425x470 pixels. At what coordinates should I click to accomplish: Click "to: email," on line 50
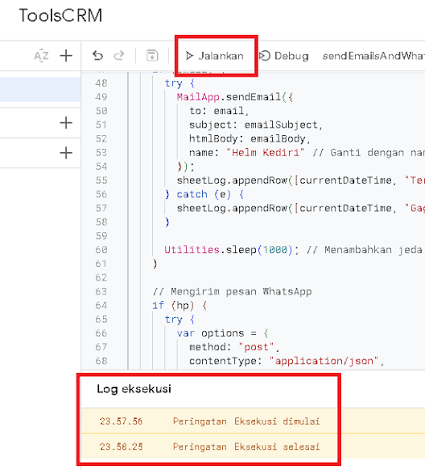219,111
